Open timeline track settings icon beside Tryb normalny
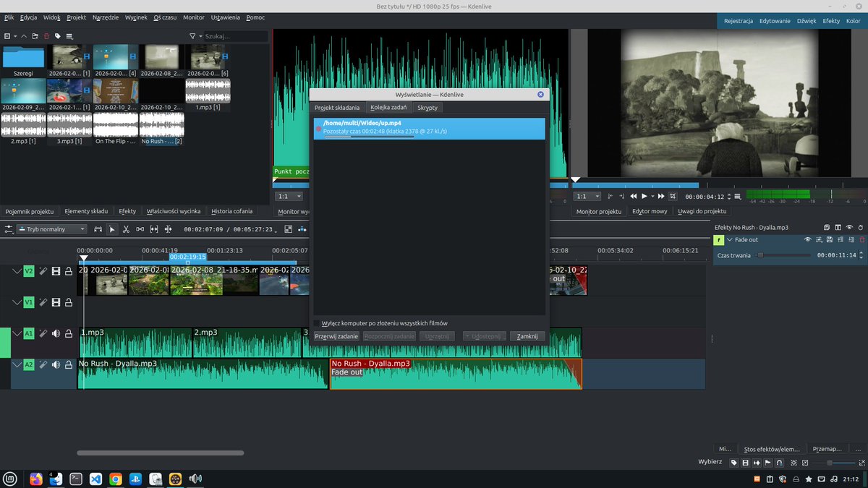Image resolution: width=868 pixels, height=488 pixels. click(9, 229)
